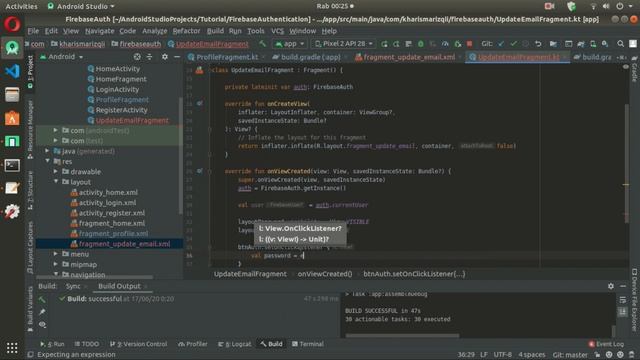Click the tool windows toggle in status bar corner
This screenshot has height=360, width=640.
pyautogui.click(x=30, y=355)
